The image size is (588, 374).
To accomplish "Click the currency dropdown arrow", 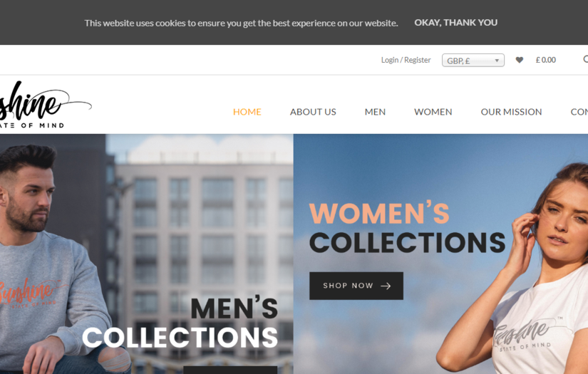I will [497, 61].
